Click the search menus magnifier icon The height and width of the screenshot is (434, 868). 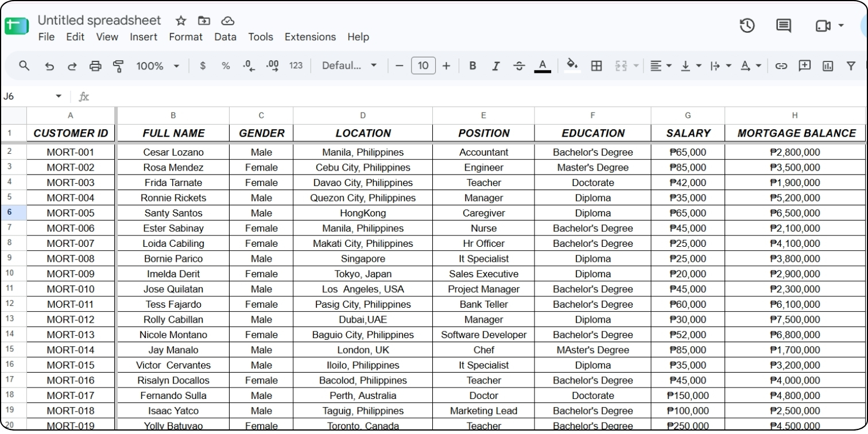[x=24, y=65]
